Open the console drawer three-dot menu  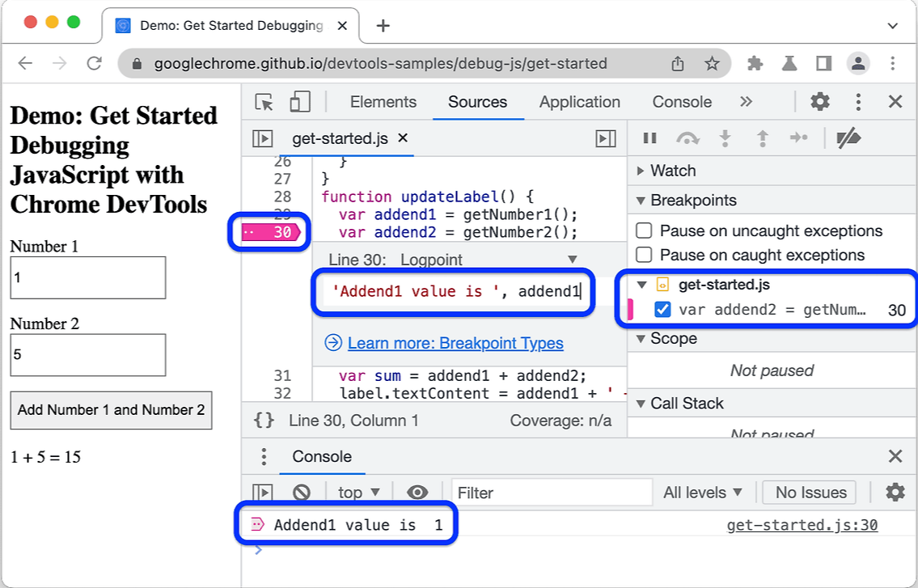point(264,456)
